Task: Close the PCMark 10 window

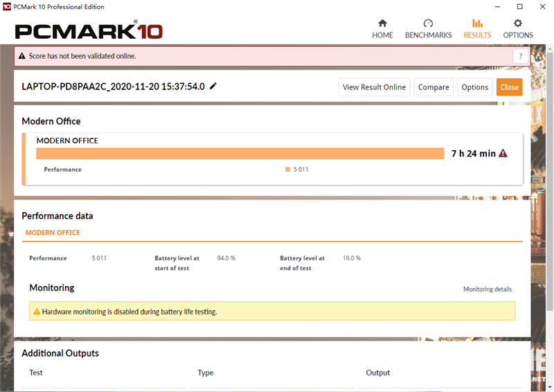Action: (543, 7)
